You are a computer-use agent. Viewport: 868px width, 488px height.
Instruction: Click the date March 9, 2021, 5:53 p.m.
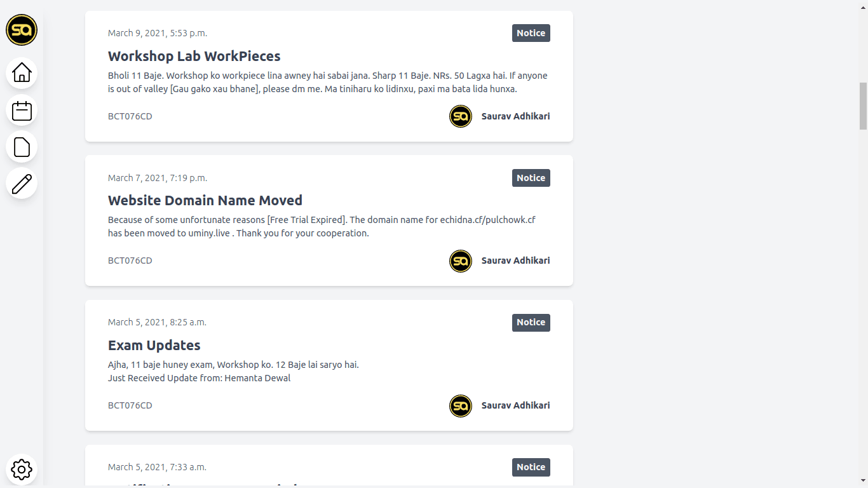tap(158, 33)
